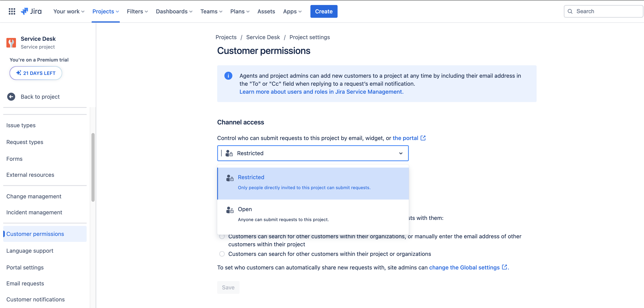Viewport: 644px width, 308px height.
Task: Switch to Customer notifications settings
Action: pos(35,299)
